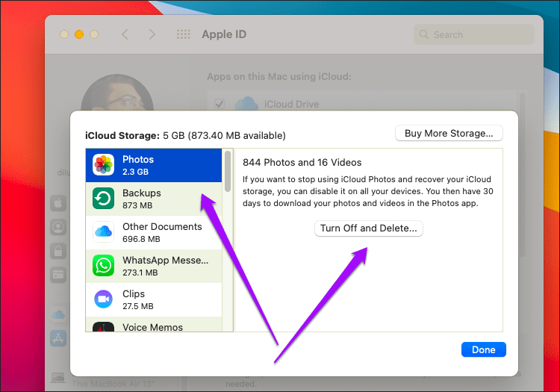Click the '27.5 MB' size text

coord(138,306)
